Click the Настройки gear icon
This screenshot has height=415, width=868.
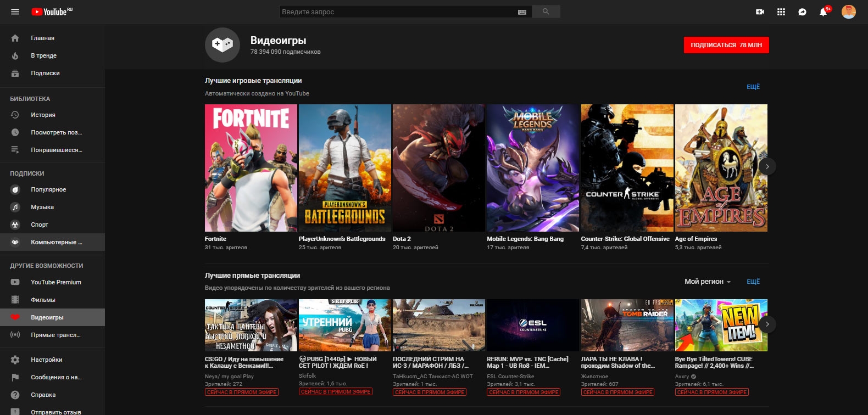pos(15,360)
